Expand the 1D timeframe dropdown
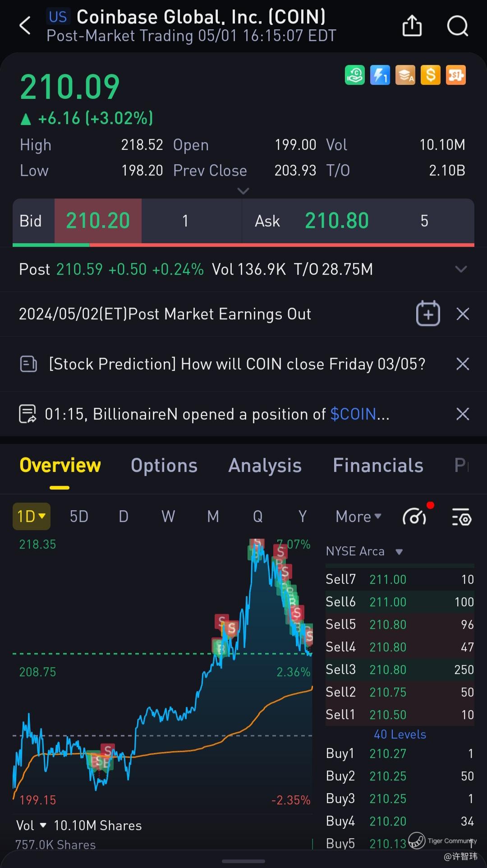This screenshot has height=868, width=487. coord(31,516)
